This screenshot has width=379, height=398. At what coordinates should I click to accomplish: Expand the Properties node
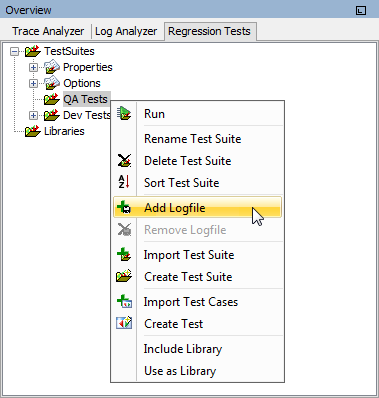(x=33, y=67)
